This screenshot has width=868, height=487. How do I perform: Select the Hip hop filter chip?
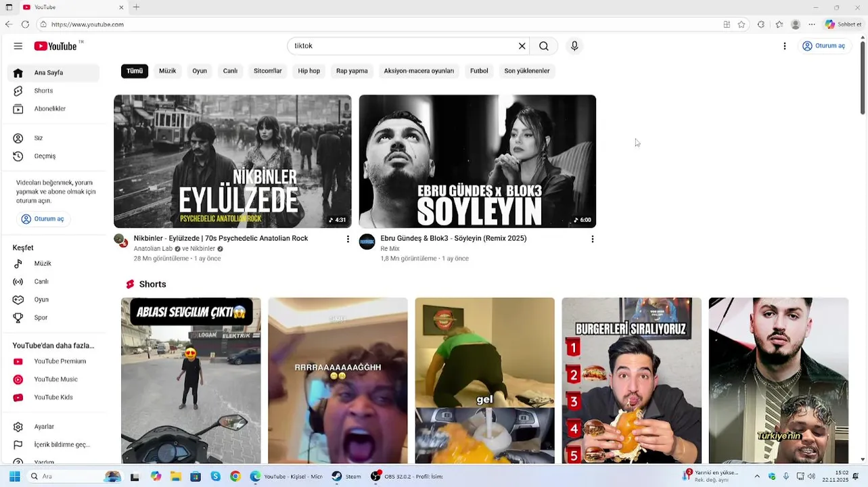coord(309,71)
